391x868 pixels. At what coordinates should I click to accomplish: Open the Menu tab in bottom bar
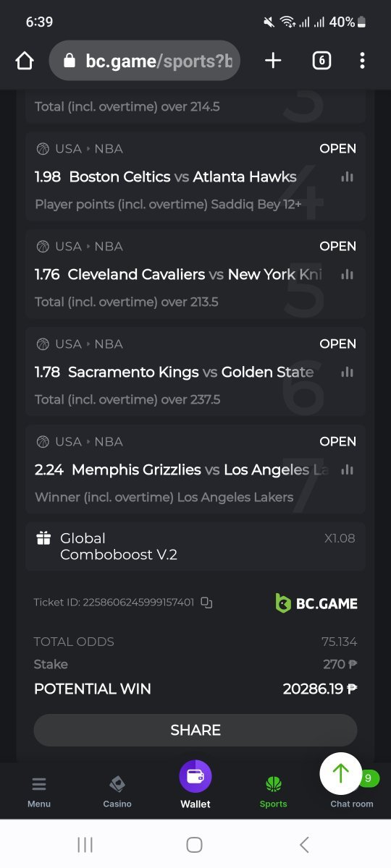pyautogui.click(x=39, y=791)
